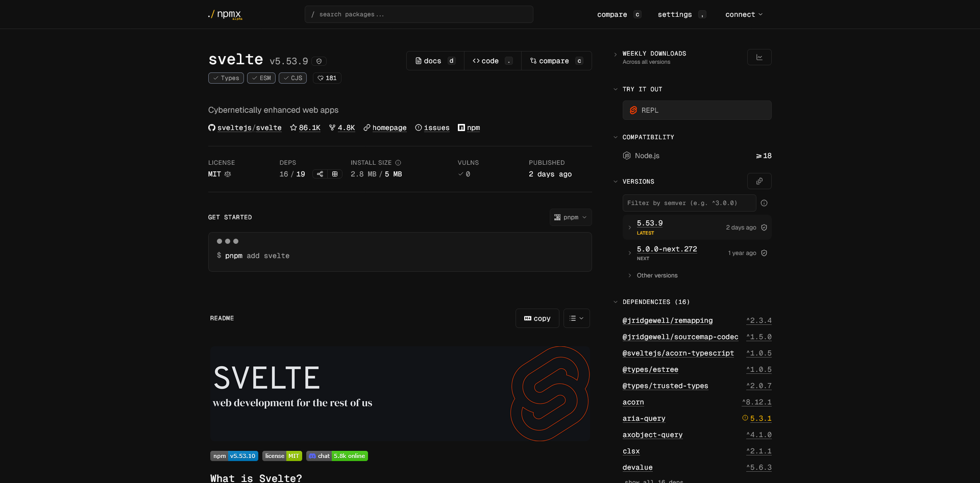Click the CJS badge

[293, 78]
